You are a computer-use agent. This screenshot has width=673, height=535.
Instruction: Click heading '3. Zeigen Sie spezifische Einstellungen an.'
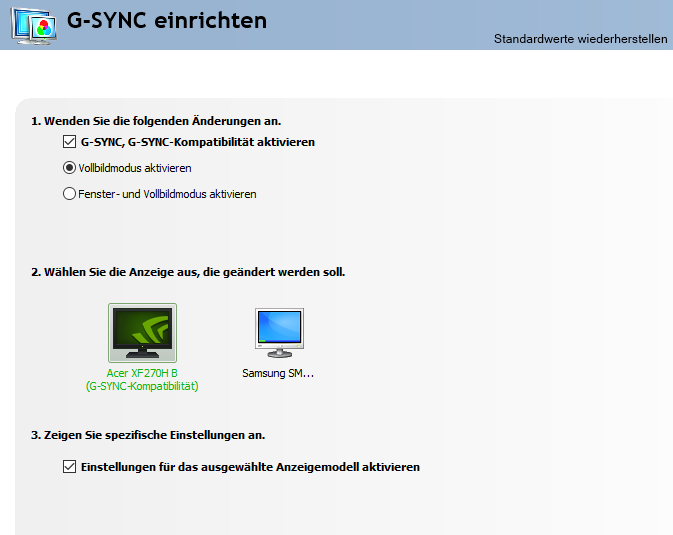click(x=148, y=435)
